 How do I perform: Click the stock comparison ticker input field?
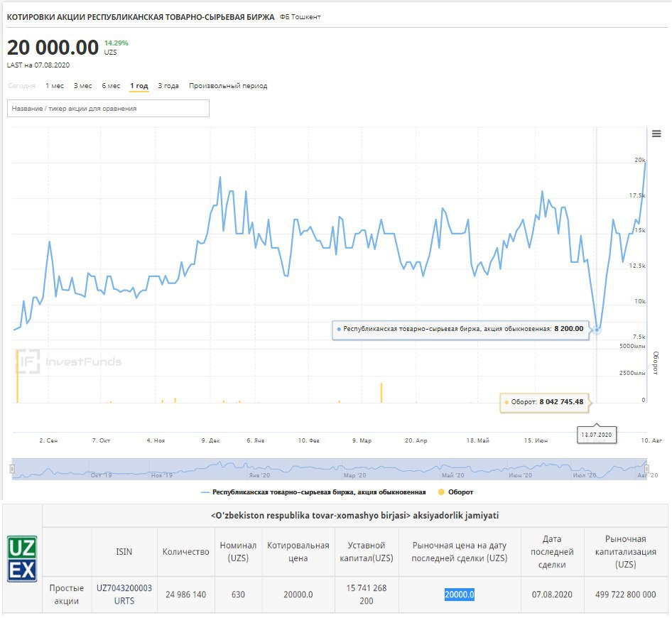pos(109,109)
